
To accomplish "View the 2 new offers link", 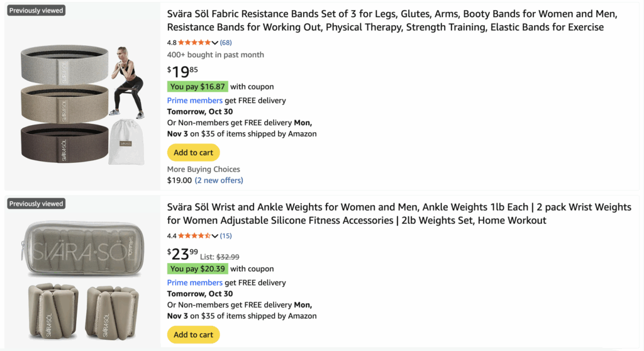I will click(x=219, y=181).
